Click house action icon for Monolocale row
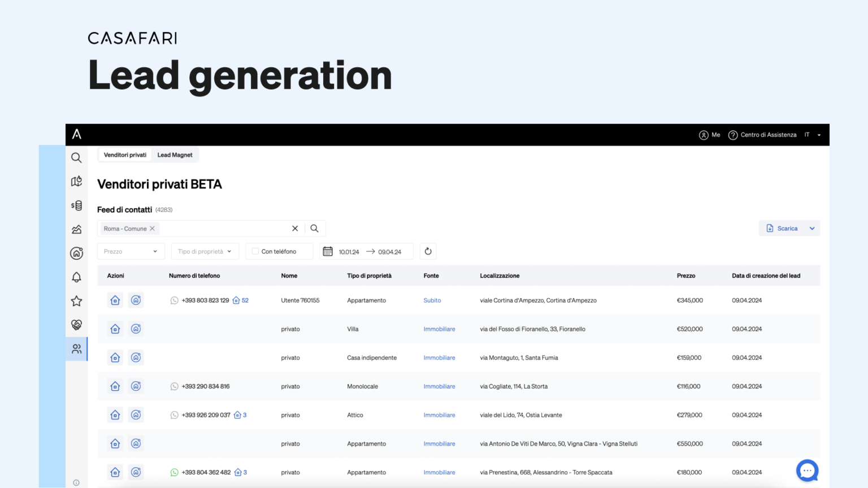This screenshot has width=868, height=488. 115,386
